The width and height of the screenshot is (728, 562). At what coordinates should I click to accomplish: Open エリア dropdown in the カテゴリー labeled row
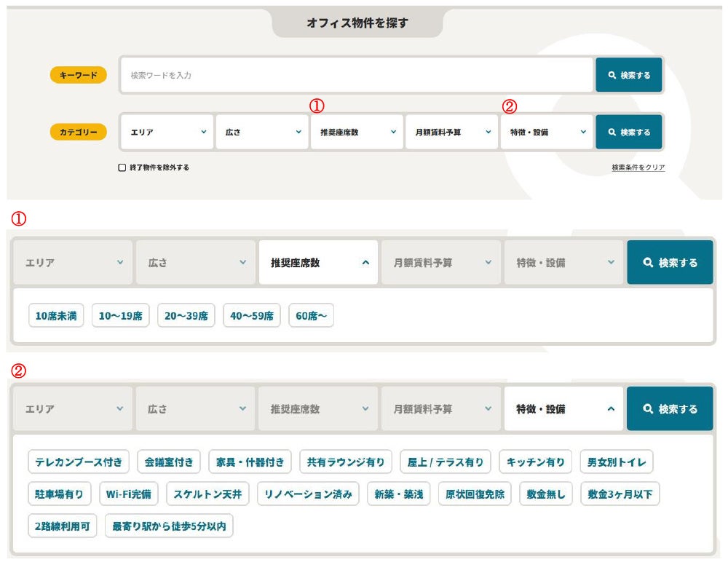(x=167, y=132)
